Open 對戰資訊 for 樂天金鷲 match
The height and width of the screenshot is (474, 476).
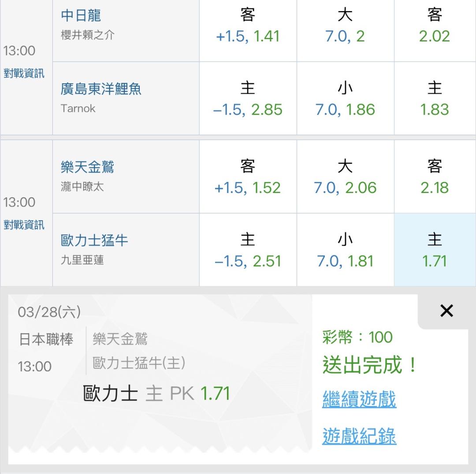[24, 225]
